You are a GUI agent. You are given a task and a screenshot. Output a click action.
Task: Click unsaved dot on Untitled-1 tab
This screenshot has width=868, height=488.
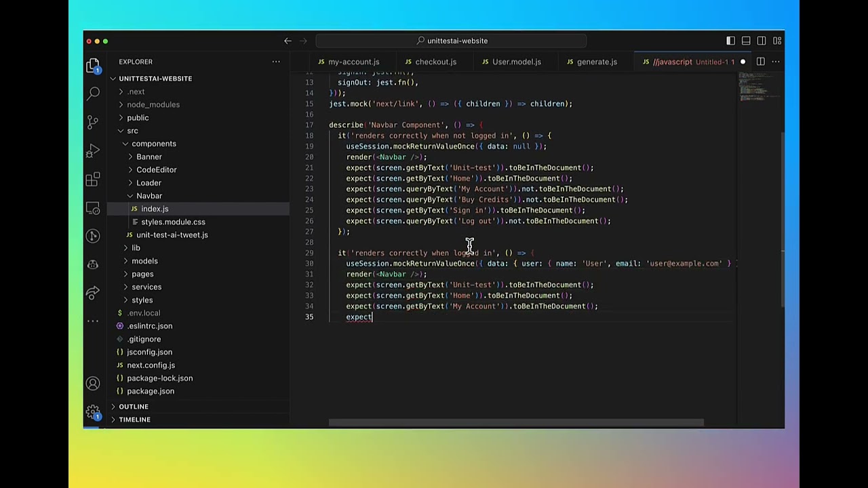pyautogui.click(x=743, y=62)
